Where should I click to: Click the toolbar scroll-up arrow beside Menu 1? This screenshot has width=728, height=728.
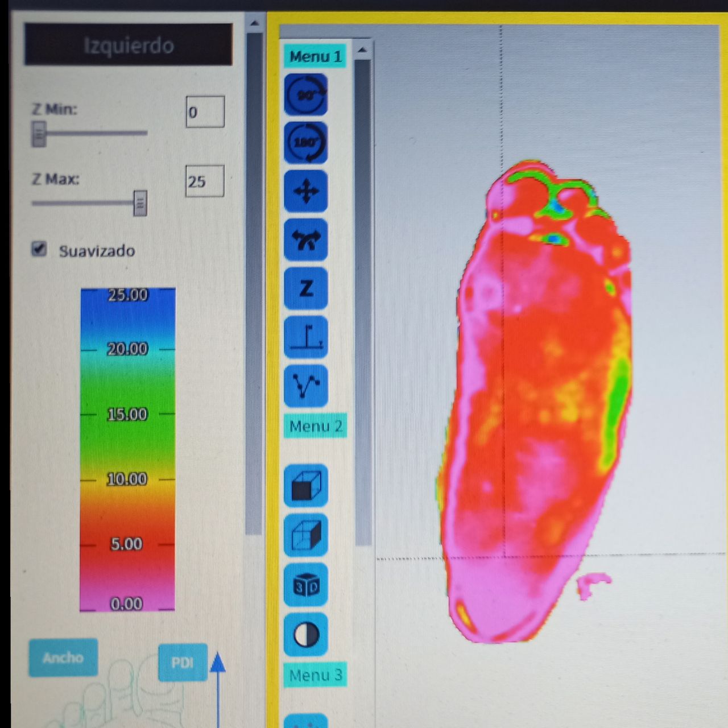click(362, 50)
